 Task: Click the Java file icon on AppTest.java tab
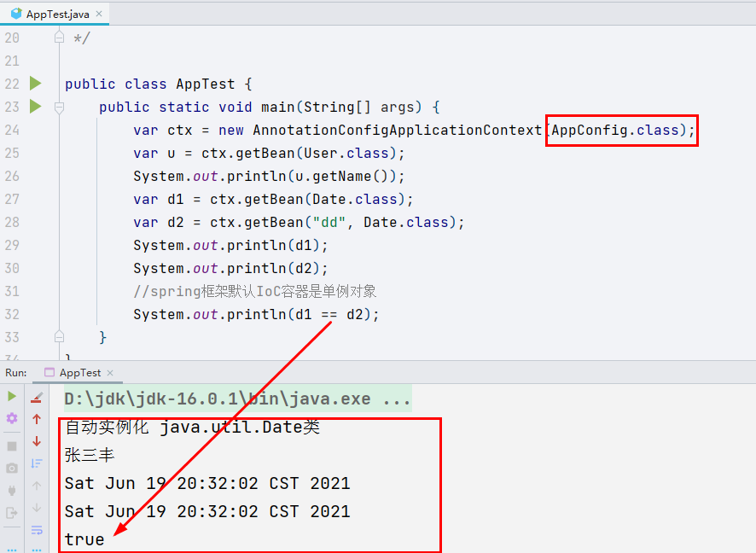coord(17,14)
